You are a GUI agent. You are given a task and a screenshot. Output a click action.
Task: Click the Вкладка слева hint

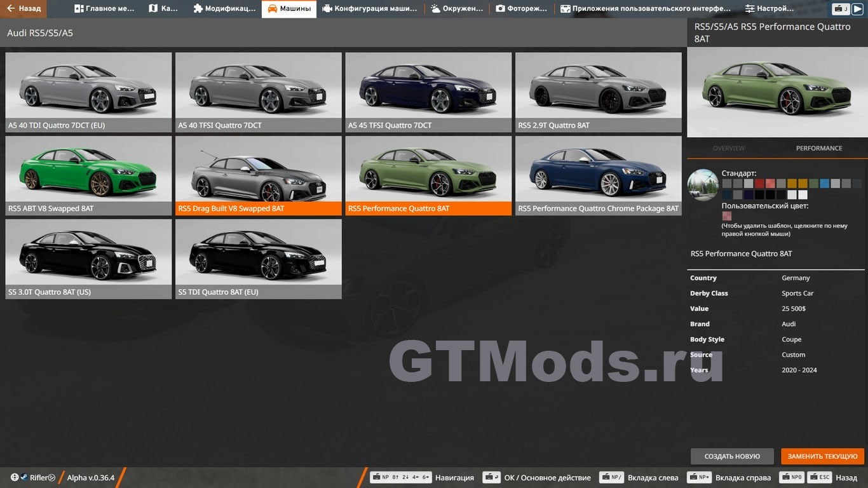[639, 478]
